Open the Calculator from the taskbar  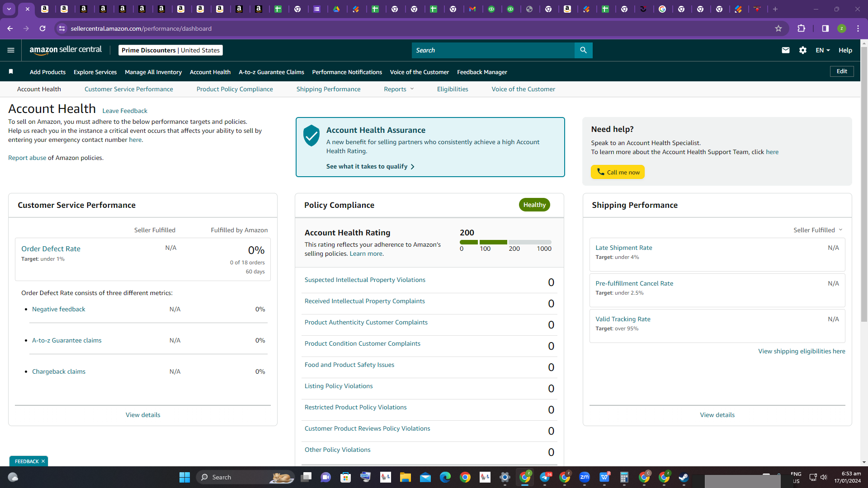624,477
